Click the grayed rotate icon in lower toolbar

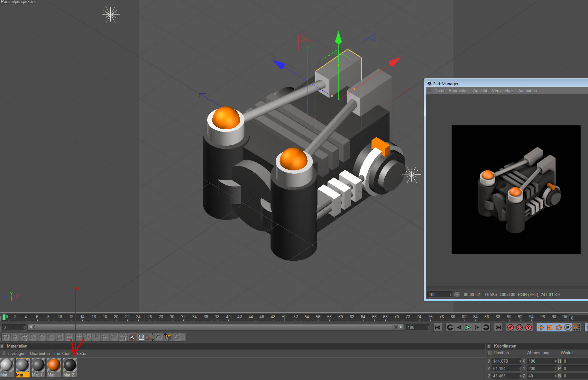pyautogui.click(x=88, y=337)
